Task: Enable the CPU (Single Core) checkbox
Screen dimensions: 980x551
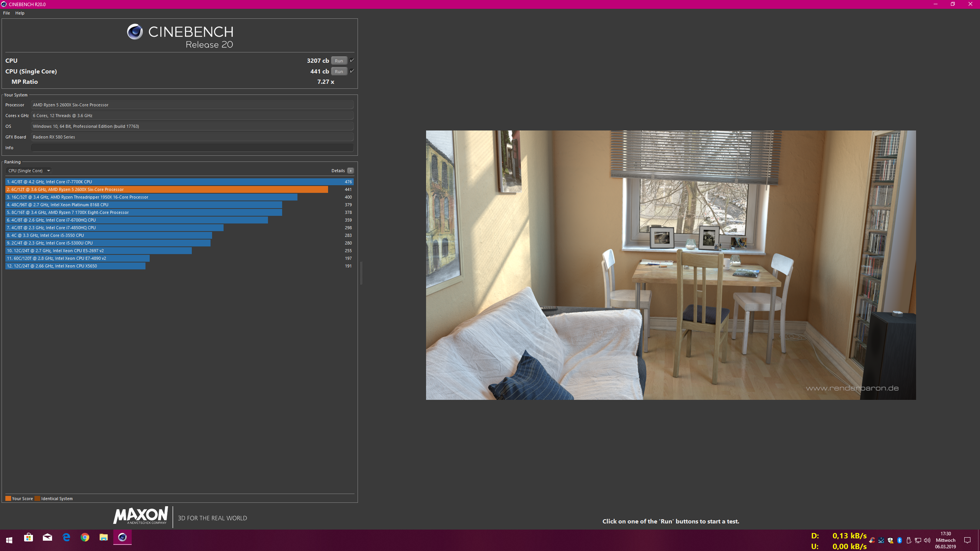Action: click(352, 71)
